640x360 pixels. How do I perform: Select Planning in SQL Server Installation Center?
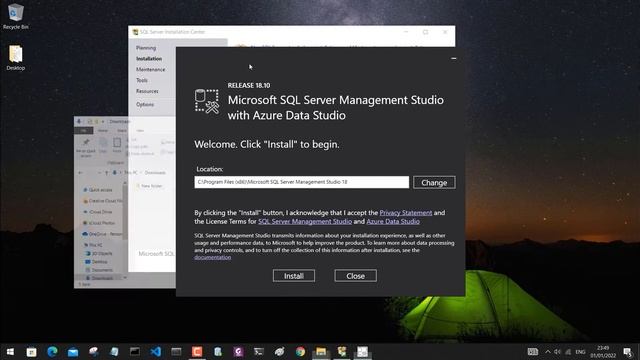[146, 48]
